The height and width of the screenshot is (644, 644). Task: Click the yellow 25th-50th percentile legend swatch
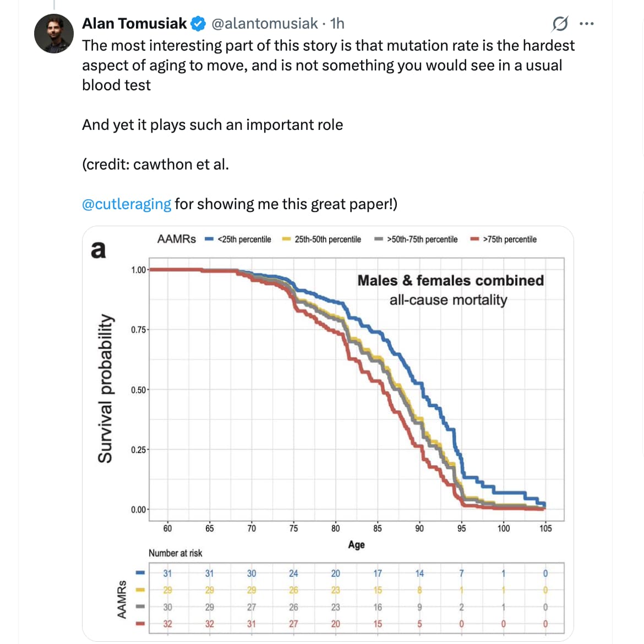click(286, 239)
